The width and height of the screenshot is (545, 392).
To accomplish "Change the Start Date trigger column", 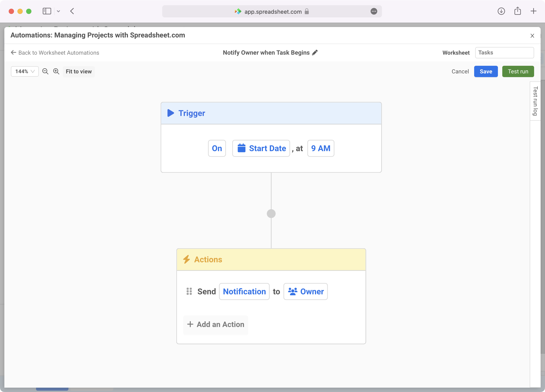I will coord(261,148).
